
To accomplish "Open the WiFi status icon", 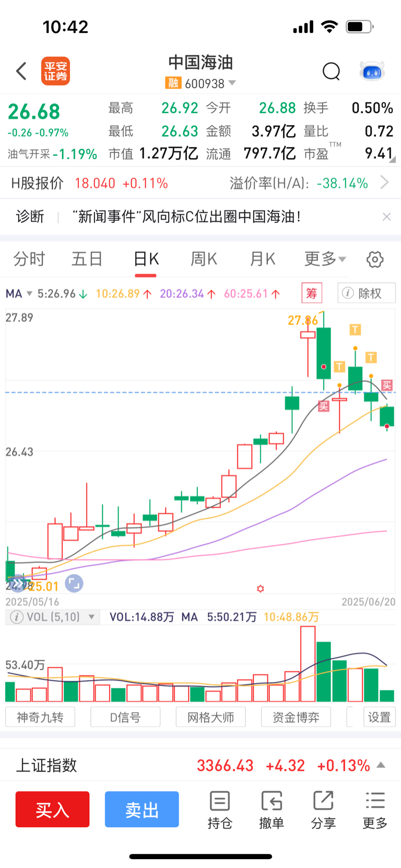I will click(329, 27).
